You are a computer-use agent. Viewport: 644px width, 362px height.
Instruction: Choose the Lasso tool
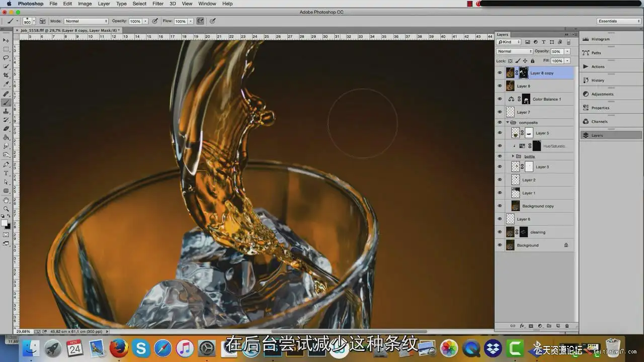click(6, 57)
